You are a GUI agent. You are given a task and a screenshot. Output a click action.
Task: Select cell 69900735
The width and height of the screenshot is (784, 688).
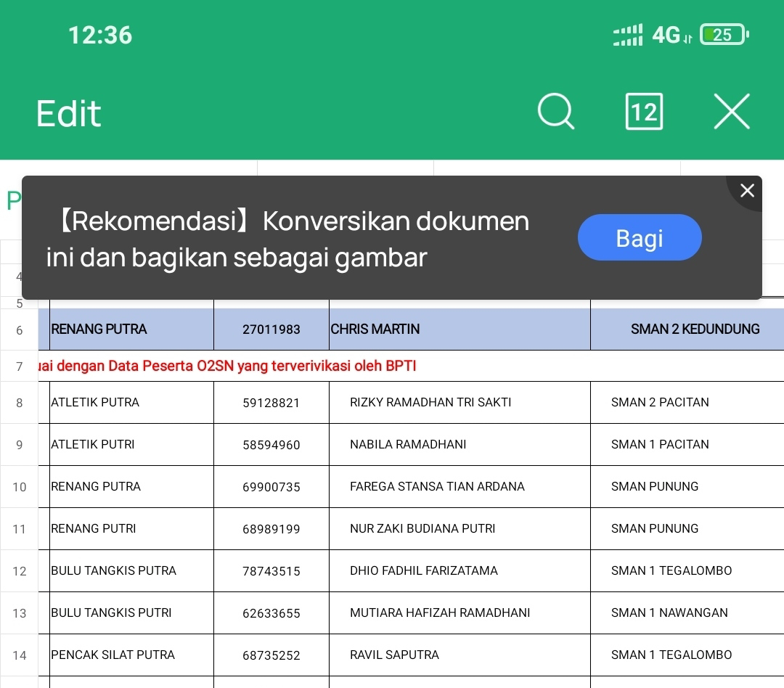coord(271,486)
